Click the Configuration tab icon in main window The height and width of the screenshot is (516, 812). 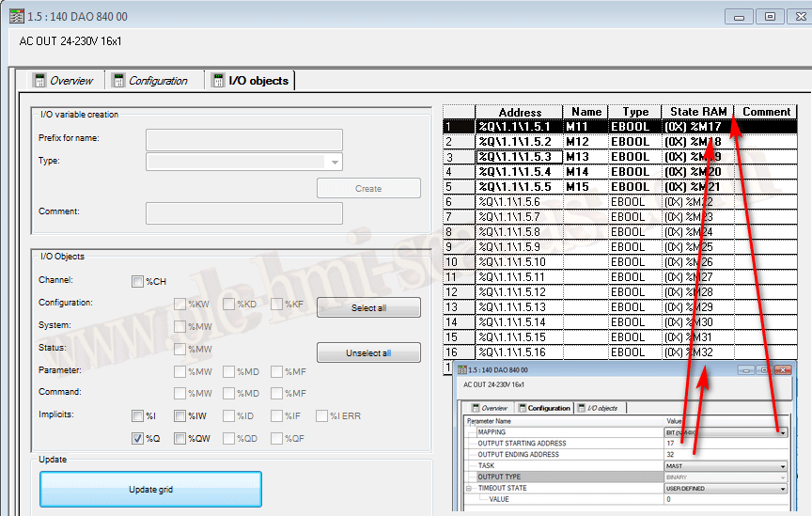tap(118, 81)
